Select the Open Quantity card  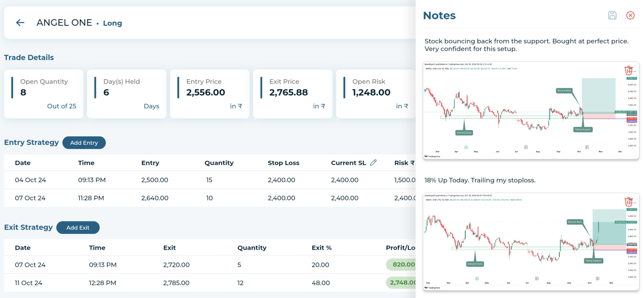tap(44, 94)
